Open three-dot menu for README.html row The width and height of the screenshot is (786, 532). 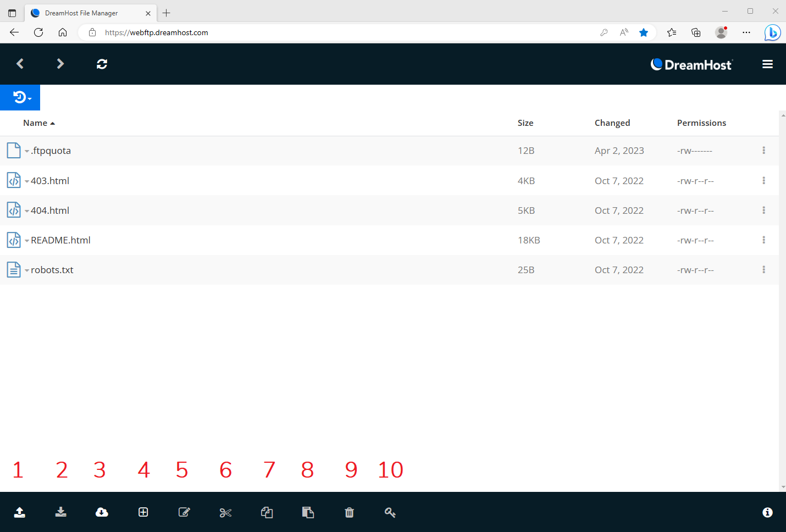pyautogui.click(x=763, y=240)
